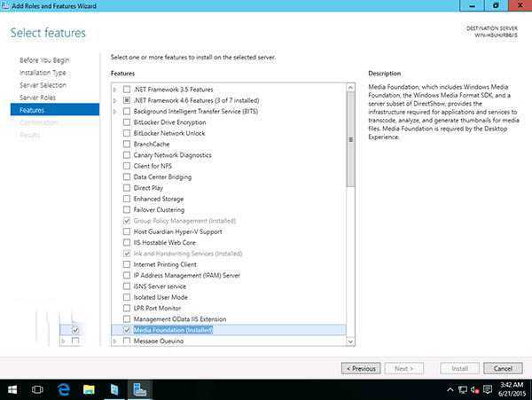Check LPR Port Monitor
This screenshot has height=400, width=532.
pyautogui.click(x=127, y=308)
